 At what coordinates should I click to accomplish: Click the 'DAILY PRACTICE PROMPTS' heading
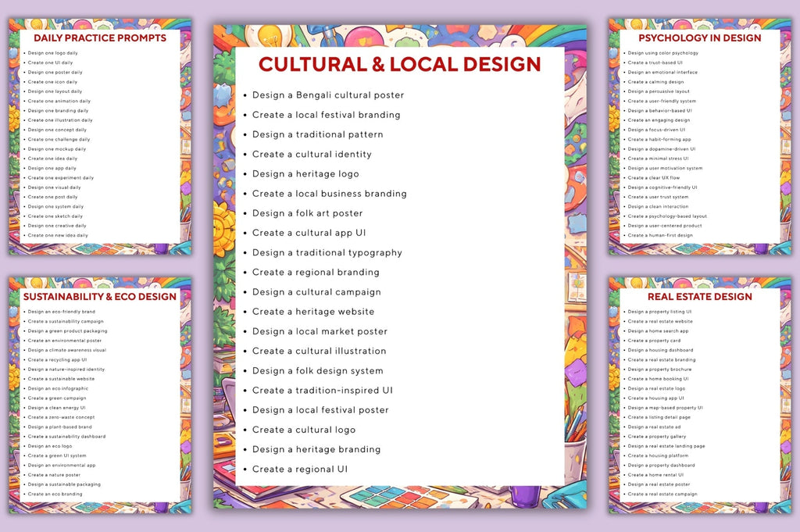click(x=100, y=37)
